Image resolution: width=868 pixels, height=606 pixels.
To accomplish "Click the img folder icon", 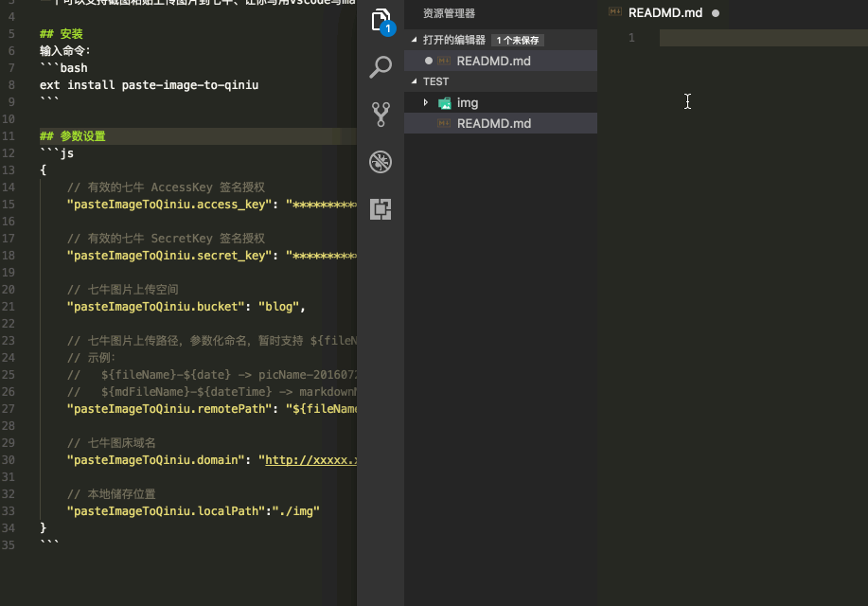I will pyautogui.click(x=445, y=103).
